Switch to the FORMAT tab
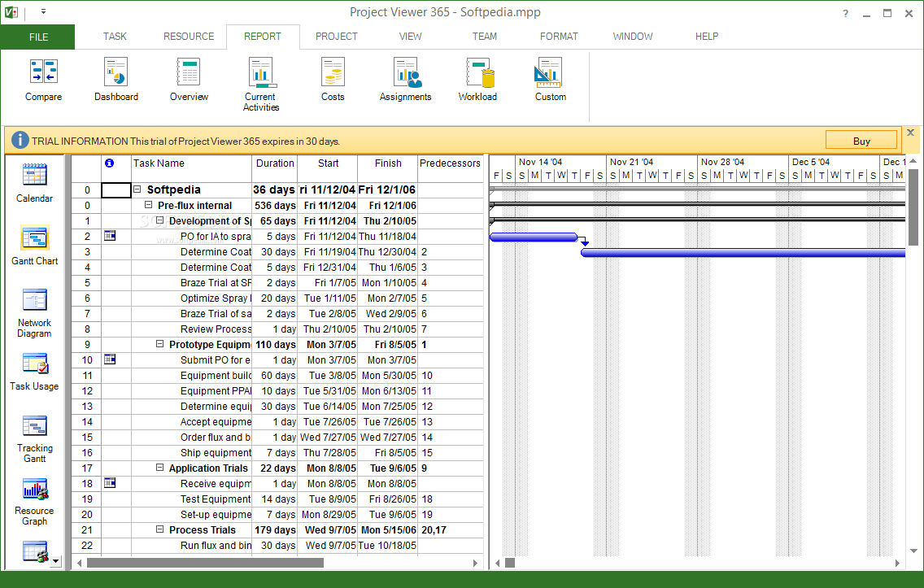 pos(559,37)
